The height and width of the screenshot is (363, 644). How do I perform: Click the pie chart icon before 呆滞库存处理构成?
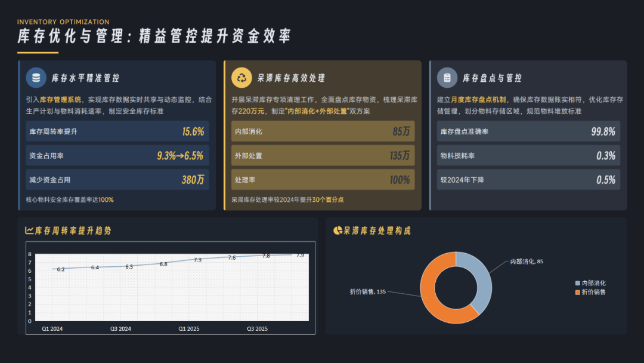pos(337,230)
